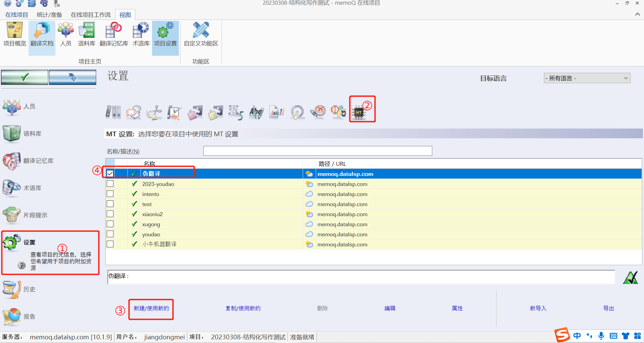Open 人员 in the left sidebar
Image resolution: width=644 pixels, height=343 pixels.
tap(19, 107)
